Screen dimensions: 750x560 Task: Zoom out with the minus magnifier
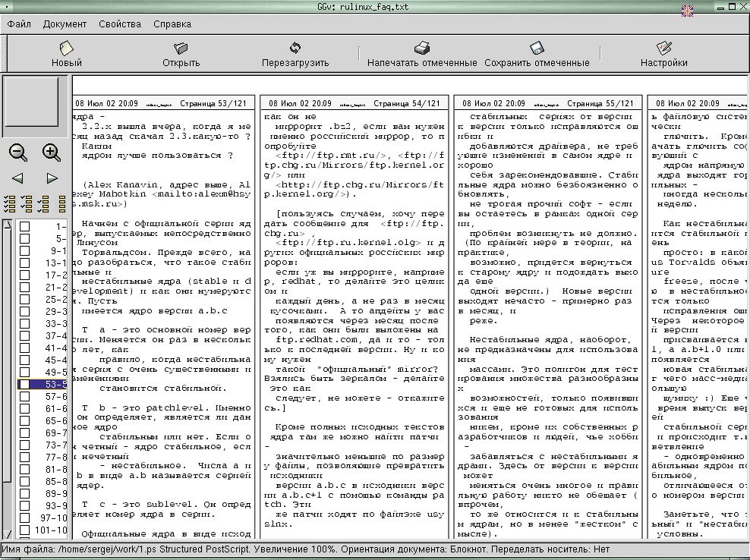pyautogui.click(x=18, y=153)
